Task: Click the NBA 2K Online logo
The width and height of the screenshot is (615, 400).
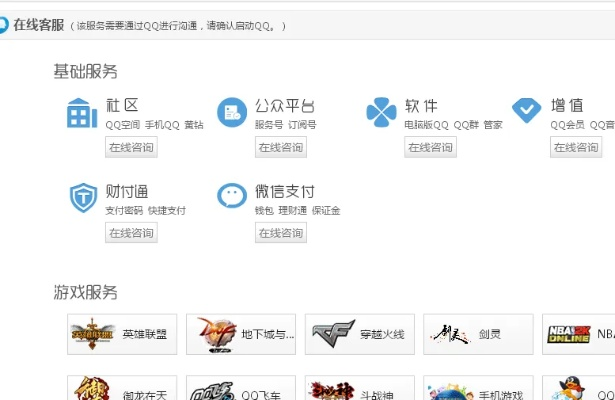Action: (569, 334)
